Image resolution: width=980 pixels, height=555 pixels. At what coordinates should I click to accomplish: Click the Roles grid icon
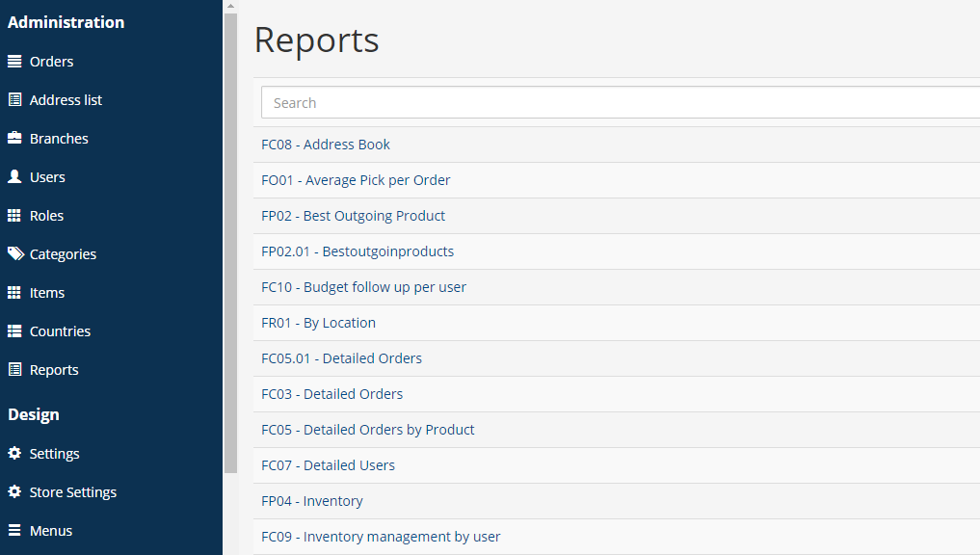(14, 216)
